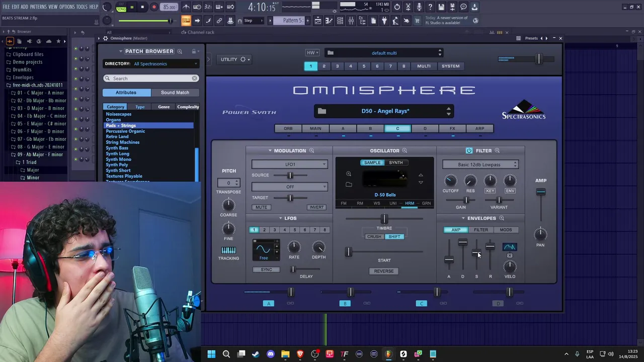
Task: Select the FILTER envelope tab
Action: pyautogui.click(x=481, y=230)
